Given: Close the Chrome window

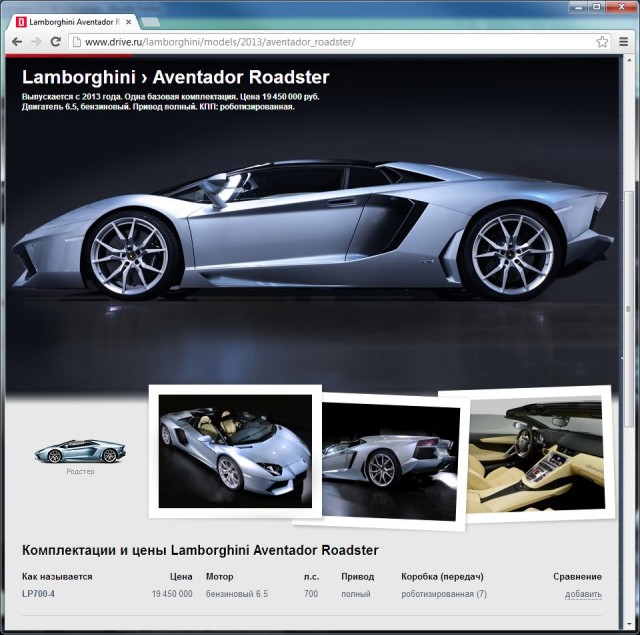Looking at the screenshot, I should [x=621, y=7].
